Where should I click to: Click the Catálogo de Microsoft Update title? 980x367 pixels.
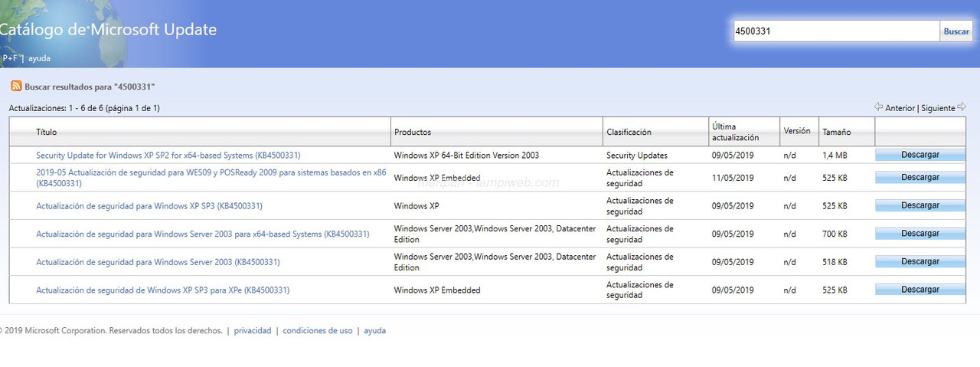tap(107, 31)
